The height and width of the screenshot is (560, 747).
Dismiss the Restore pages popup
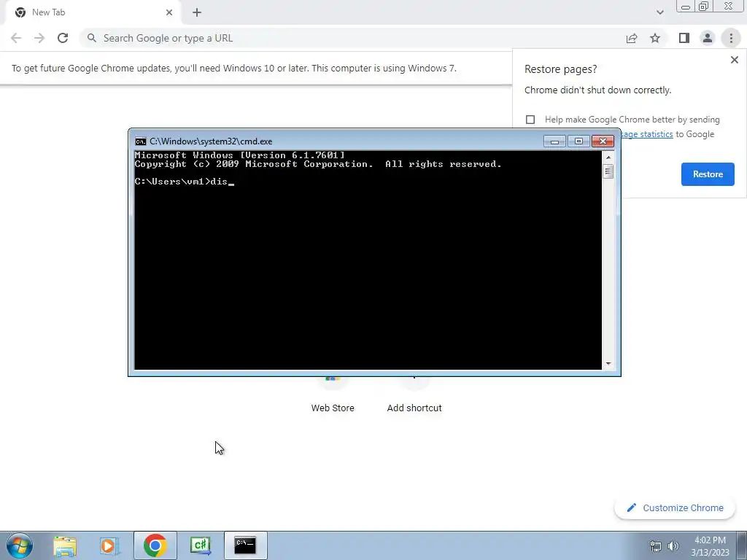734,60
